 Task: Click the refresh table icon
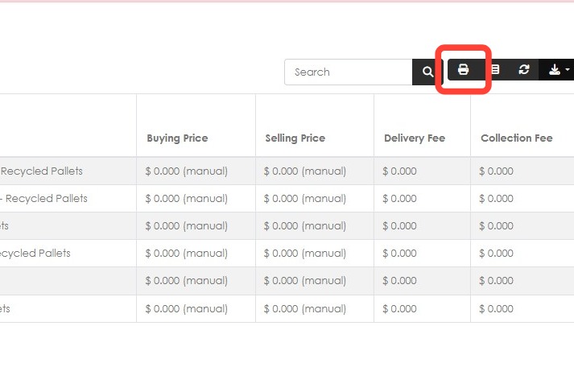click(524, 69)
